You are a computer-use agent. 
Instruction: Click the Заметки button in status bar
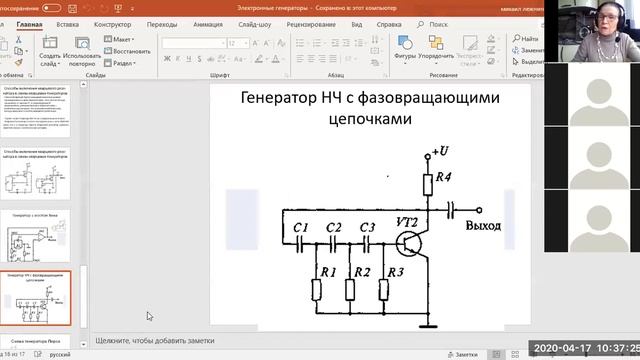(462, 355)
